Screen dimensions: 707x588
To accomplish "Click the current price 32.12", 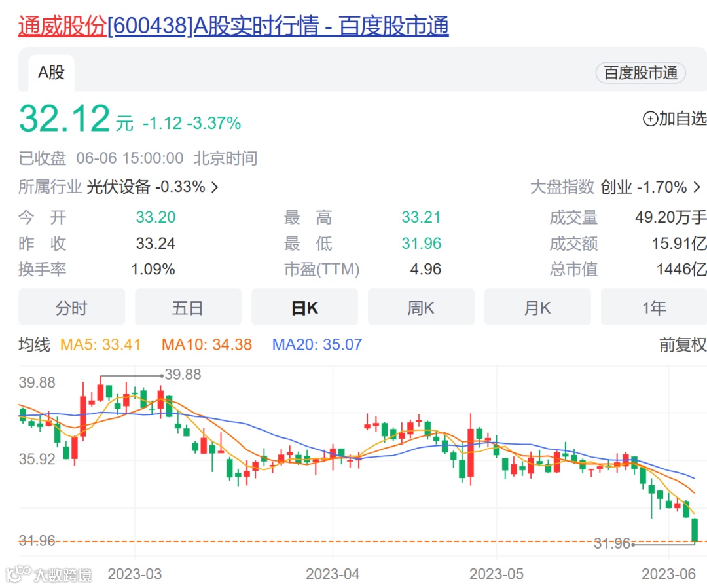I will (64, 119).
